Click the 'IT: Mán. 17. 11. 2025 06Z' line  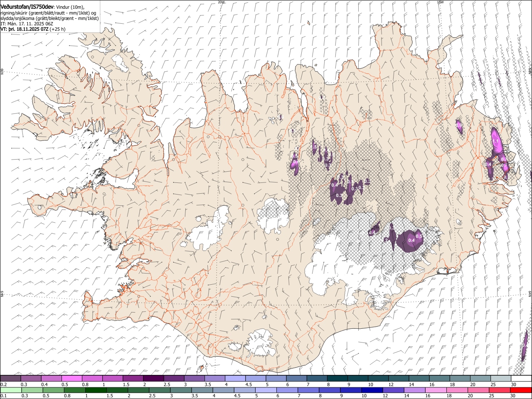27,24
